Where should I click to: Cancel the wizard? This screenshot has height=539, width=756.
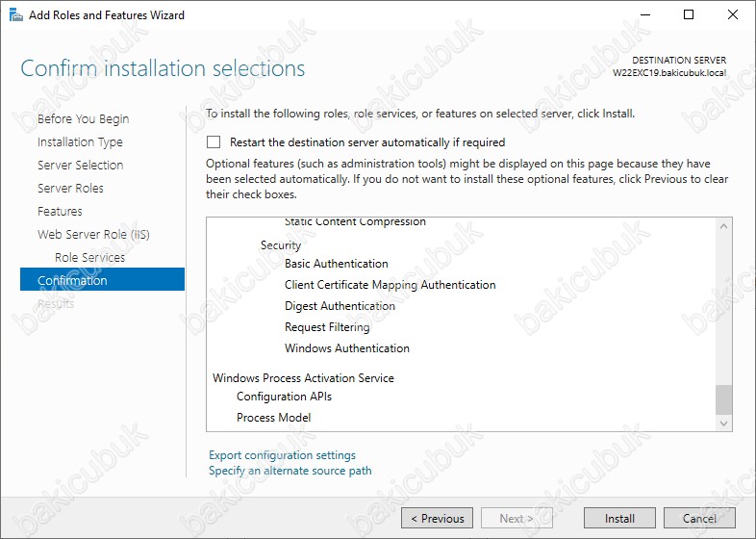pyautogui.click(x=699, y=518)
